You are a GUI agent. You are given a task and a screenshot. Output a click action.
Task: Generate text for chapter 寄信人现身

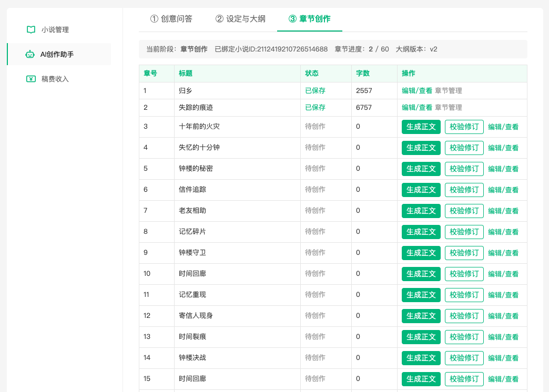(421, 316)
